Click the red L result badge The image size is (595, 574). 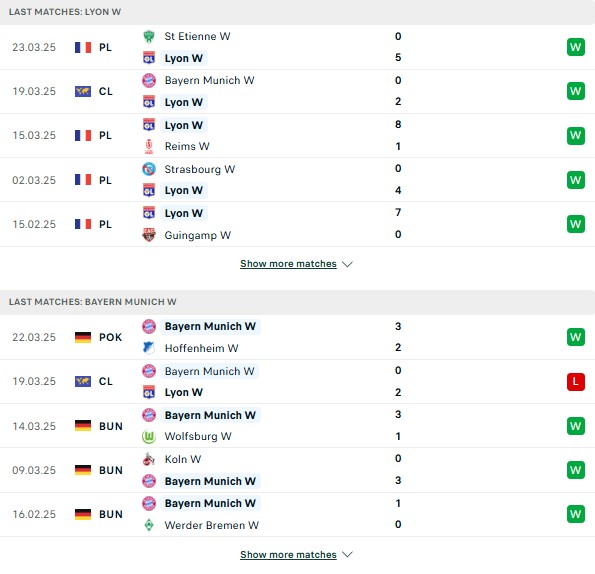[576, 382]
